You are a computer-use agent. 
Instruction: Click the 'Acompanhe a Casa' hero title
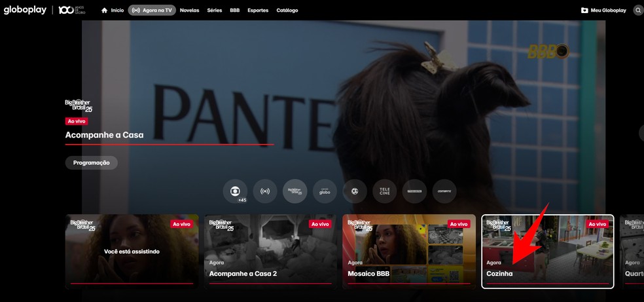[104, 135]
